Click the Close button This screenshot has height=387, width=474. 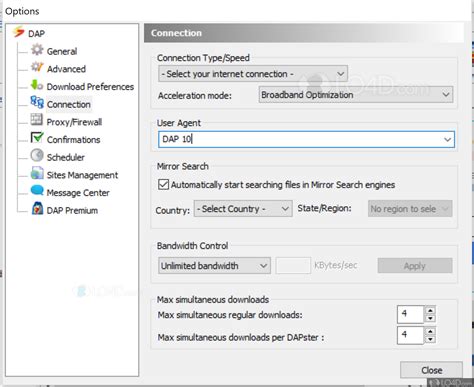coord(431,370)
